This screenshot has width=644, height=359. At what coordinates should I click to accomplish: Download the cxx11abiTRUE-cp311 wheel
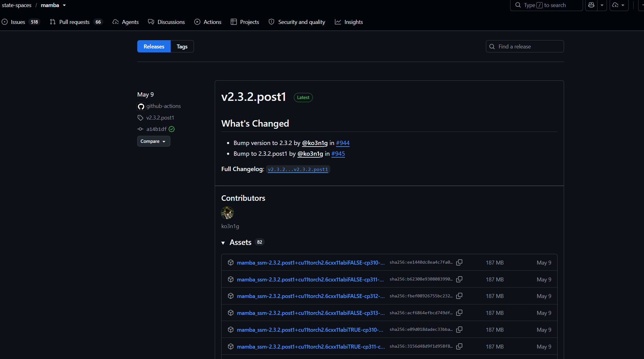point(311,347)
